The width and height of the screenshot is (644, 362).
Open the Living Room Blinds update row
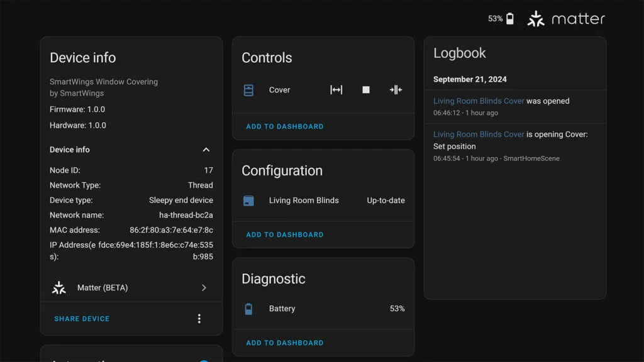coord(323,200)
